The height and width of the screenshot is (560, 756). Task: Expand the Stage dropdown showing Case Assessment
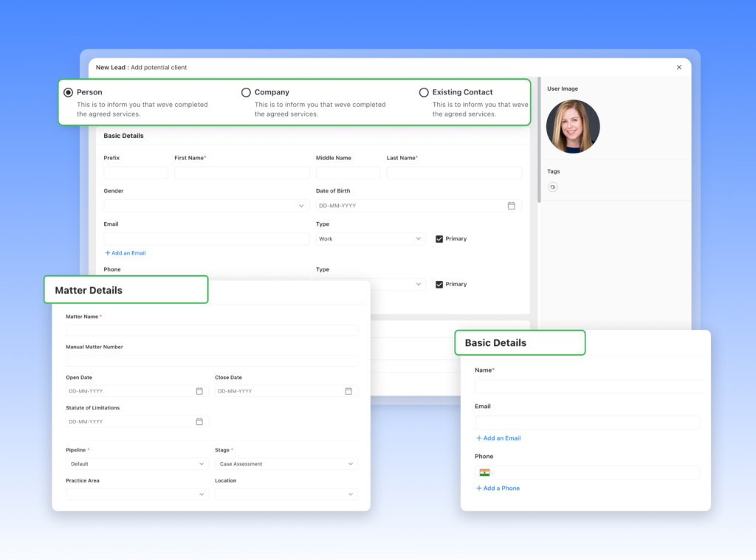[x=286, y=464]
